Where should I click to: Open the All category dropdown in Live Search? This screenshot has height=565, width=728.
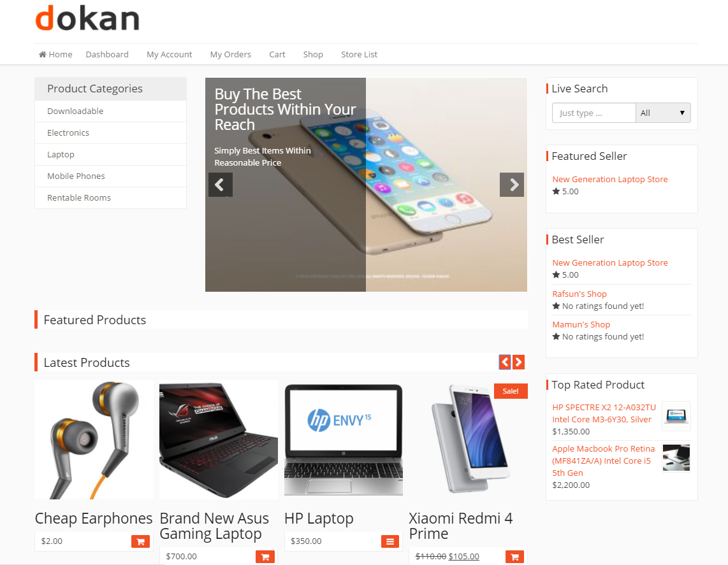click(x=663, y=113)
